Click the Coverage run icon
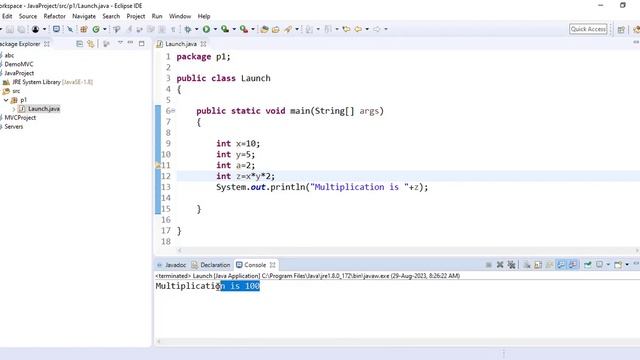 pos(225,29)
